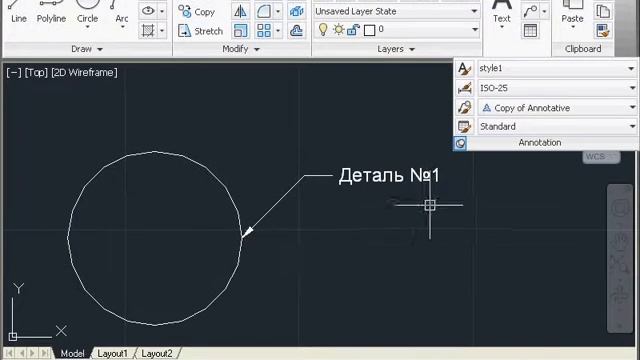Click the Ellipse tool icon
Screen dimensions: 640x360
(148, 11)
